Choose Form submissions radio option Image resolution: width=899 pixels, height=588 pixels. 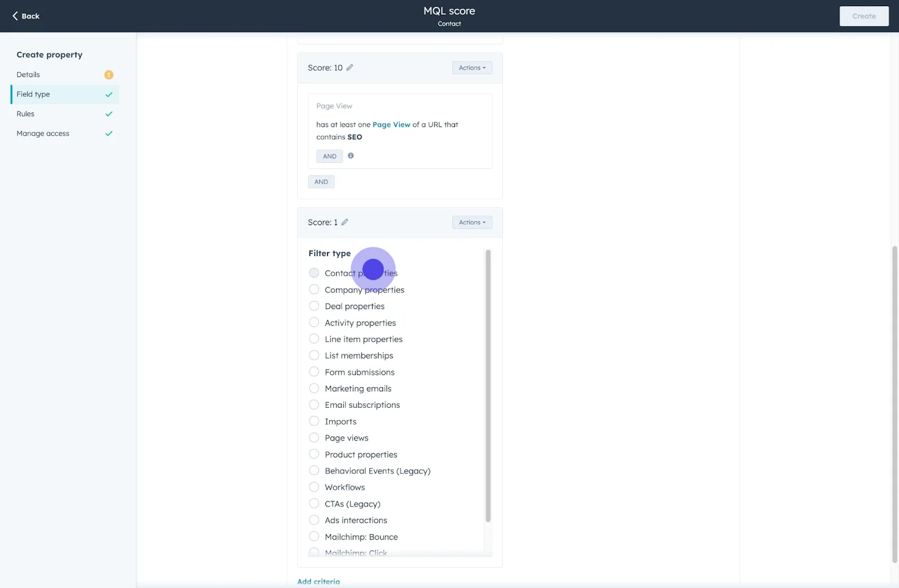tap(314, 372)
